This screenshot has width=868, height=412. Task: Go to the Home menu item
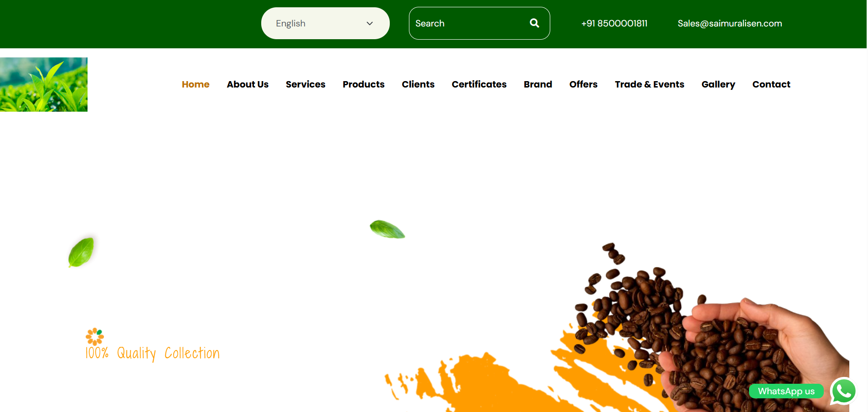(196, 84)
